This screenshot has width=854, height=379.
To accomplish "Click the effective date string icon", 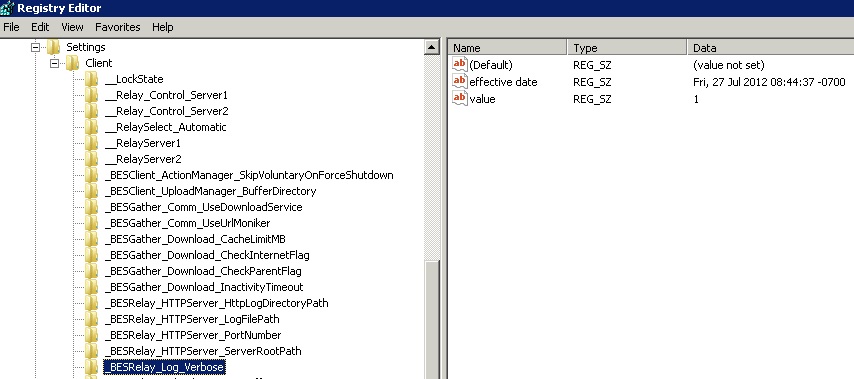I will 460,82.
